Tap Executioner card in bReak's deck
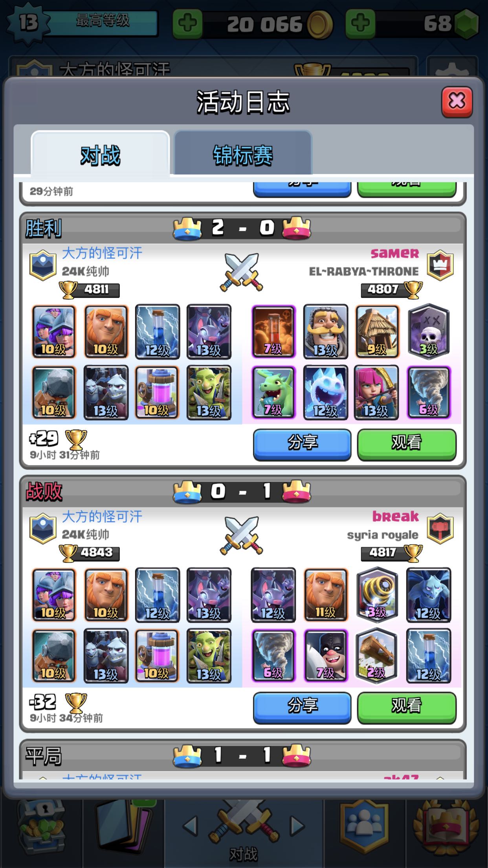 pyautogui.click(x=326, y=656)
